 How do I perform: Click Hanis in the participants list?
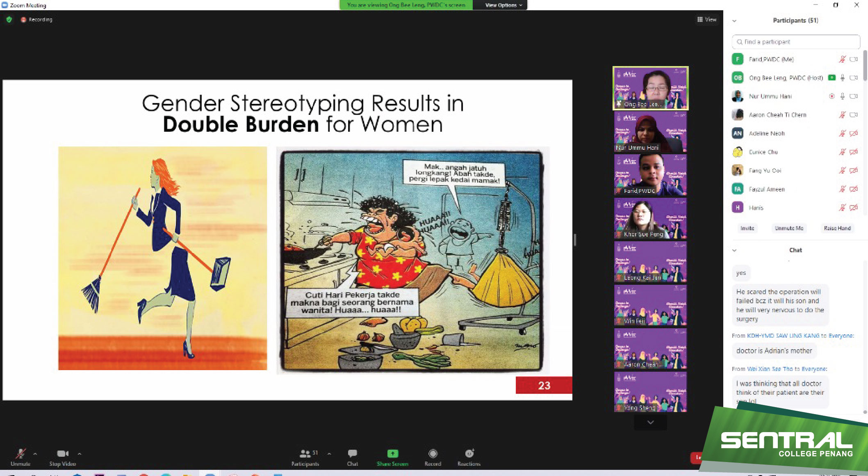(795, 208)
